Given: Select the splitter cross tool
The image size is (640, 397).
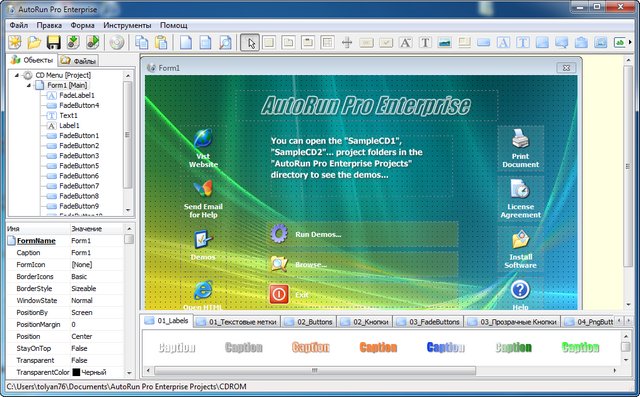Looking at the screenshot, I should 347,42.
